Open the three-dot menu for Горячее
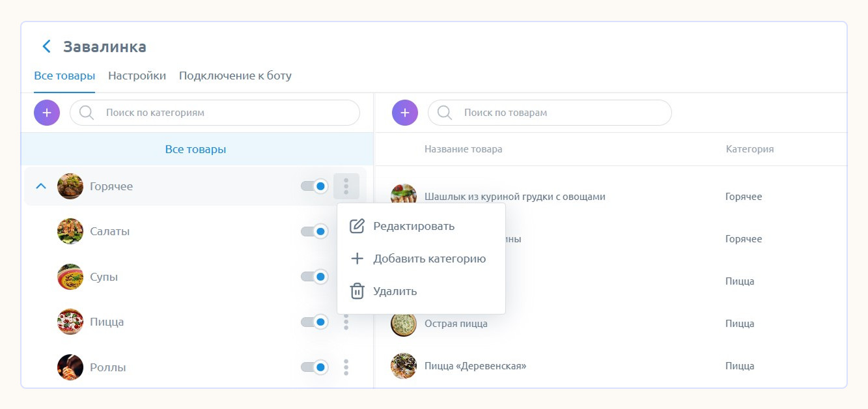The height and width of the screenshot is (409, 868). pyautogui.click(x=346, y=186)
